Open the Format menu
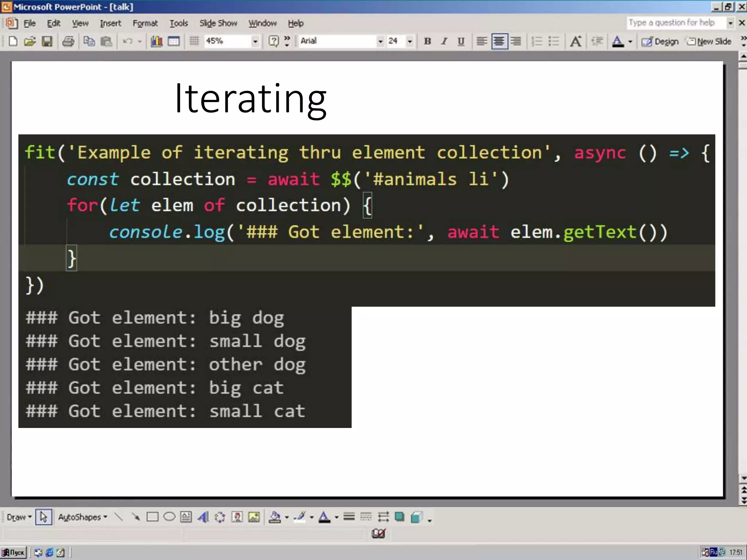The image size is (747, 560). (145, 23)
